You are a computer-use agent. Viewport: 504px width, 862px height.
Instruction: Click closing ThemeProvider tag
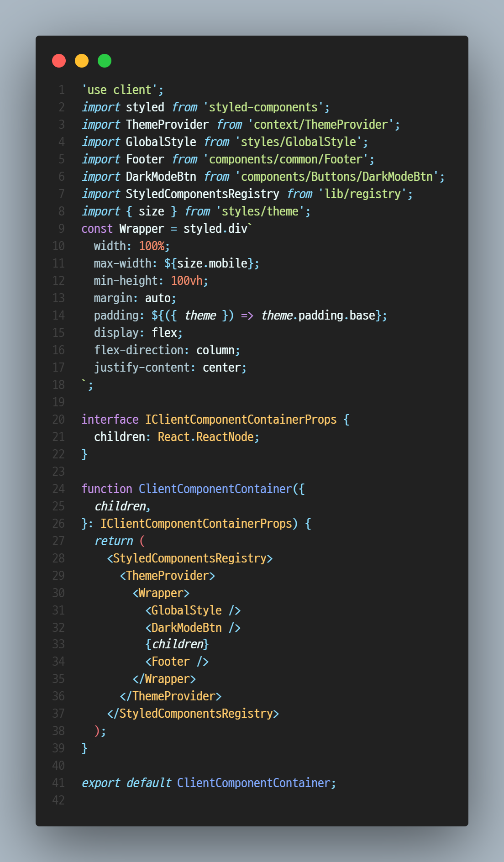pos(171,696)
